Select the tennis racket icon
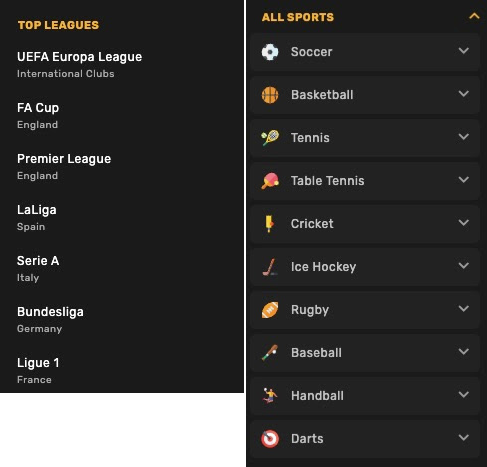 click(270, 138)
